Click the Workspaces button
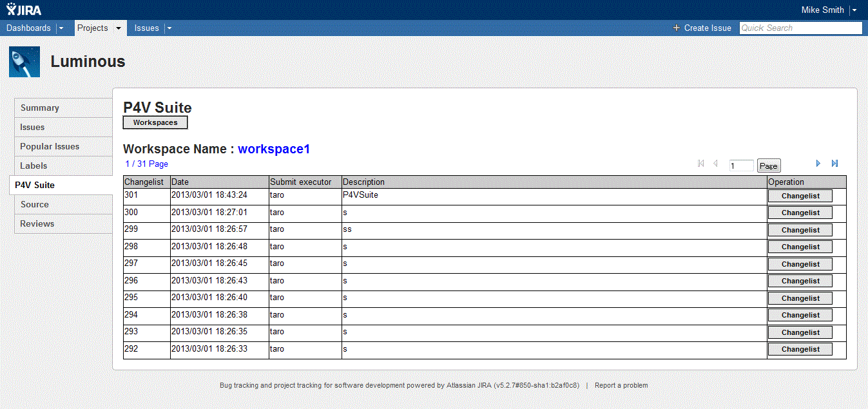Viewport: 868px width, 409px height. [155, 122]
